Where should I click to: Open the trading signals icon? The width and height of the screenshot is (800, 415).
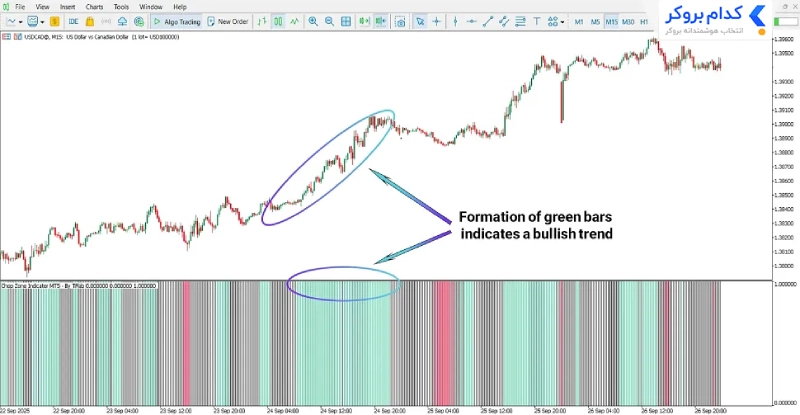[106, 21]
